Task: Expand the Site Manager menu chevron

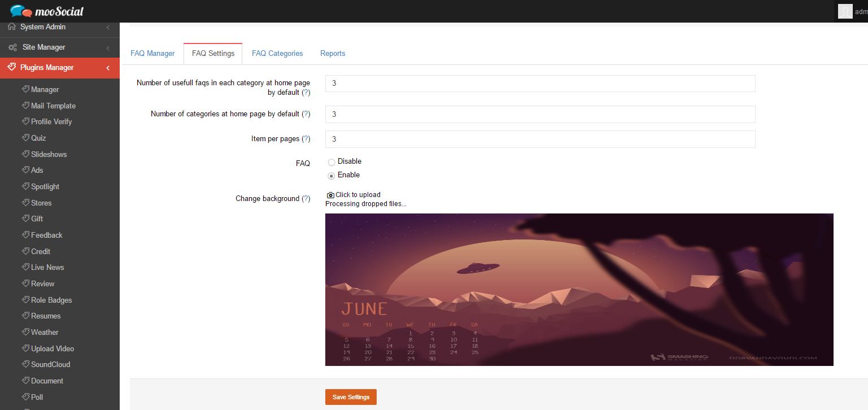Action: point(108,48)
